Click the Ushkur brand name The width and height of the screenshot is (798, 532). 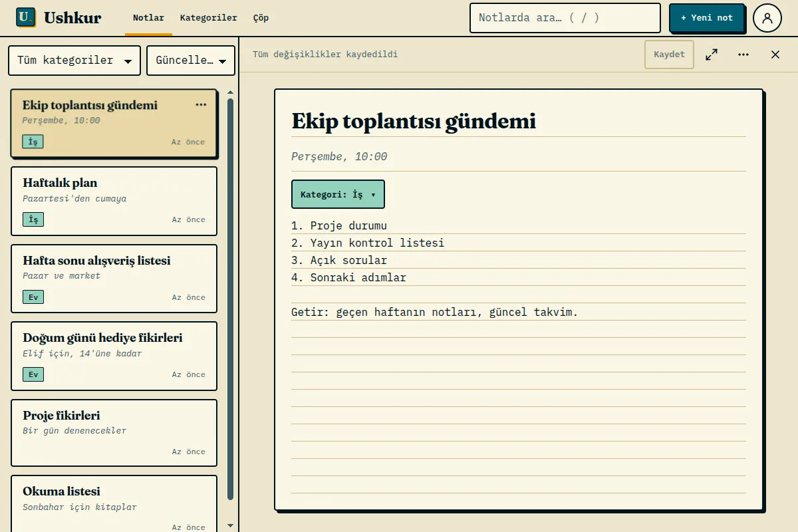click(x=72, y=18)
